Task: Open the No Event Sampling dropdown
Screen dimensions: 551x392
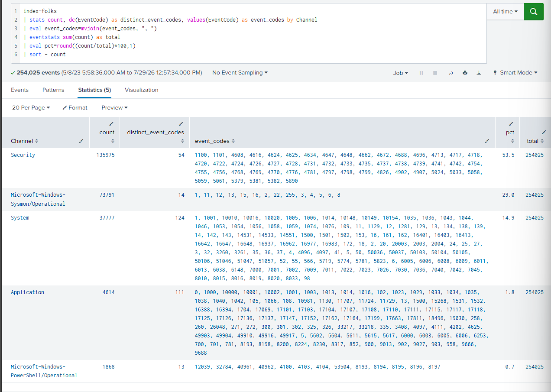Action: (240, 73)
